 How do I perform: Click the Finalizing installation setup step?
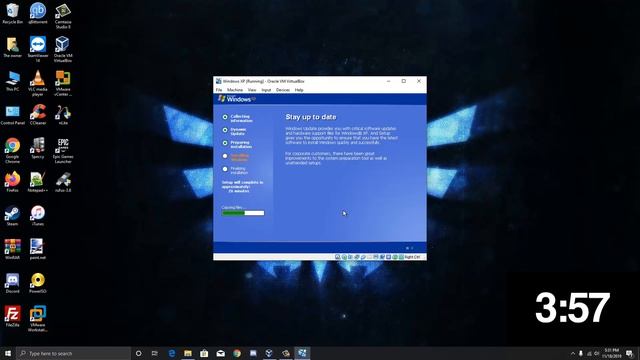click(x=235, y=171)
